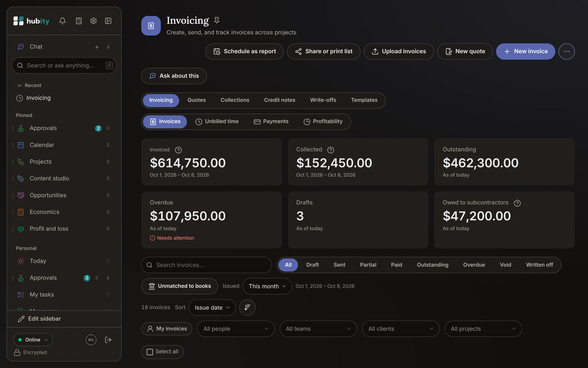Switch to the Quotes tab

pyautogui.click(x=196, y=100)
